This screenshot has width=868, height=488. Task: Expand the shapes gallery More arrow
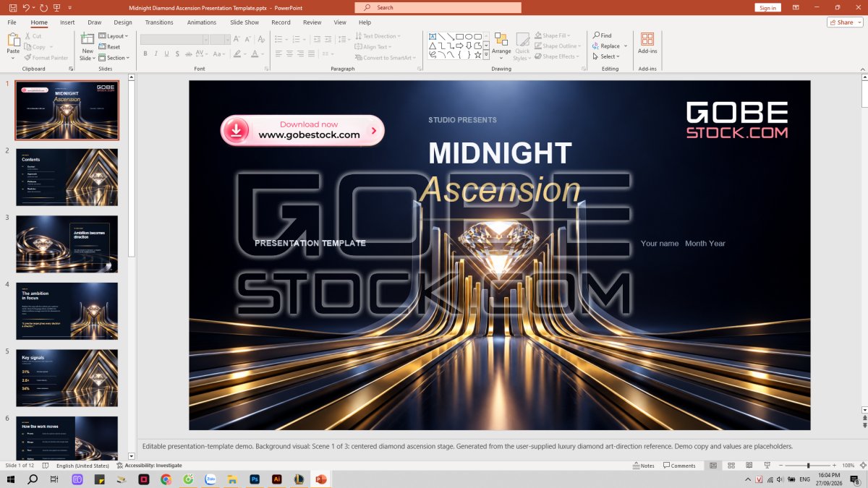486,55
